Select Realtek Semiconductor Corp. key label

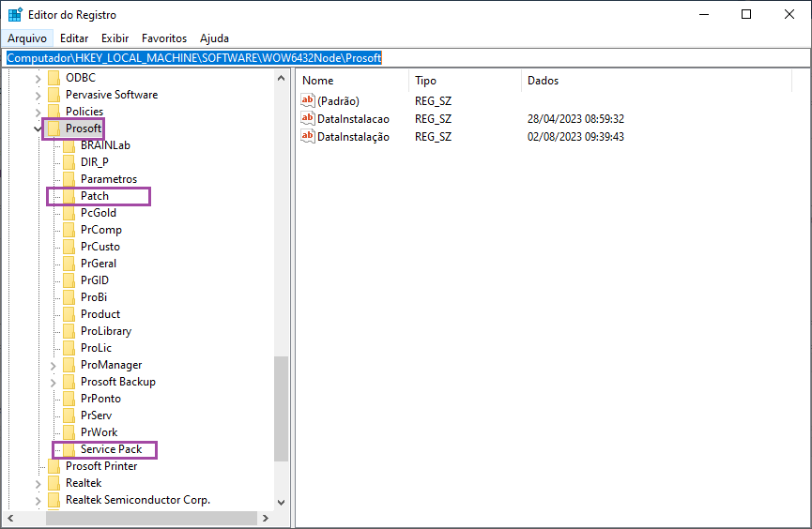tap(138, 500)
